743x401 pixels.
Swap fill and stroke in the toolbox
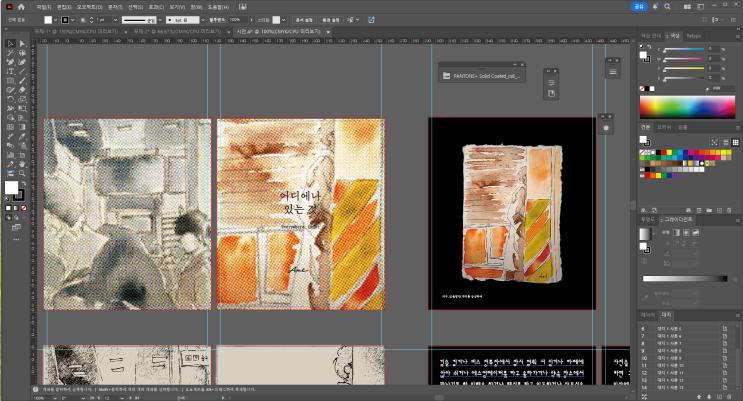click(23, 183)
